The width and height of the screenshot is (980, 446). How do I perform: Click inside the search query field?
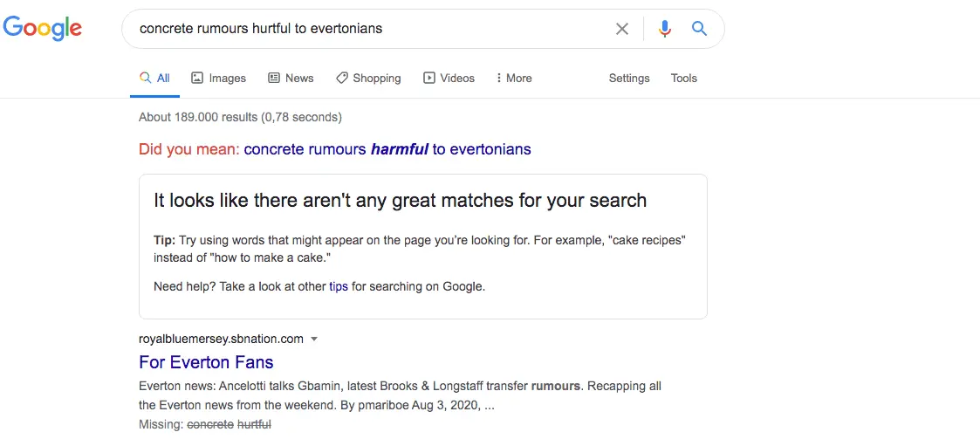367,29
